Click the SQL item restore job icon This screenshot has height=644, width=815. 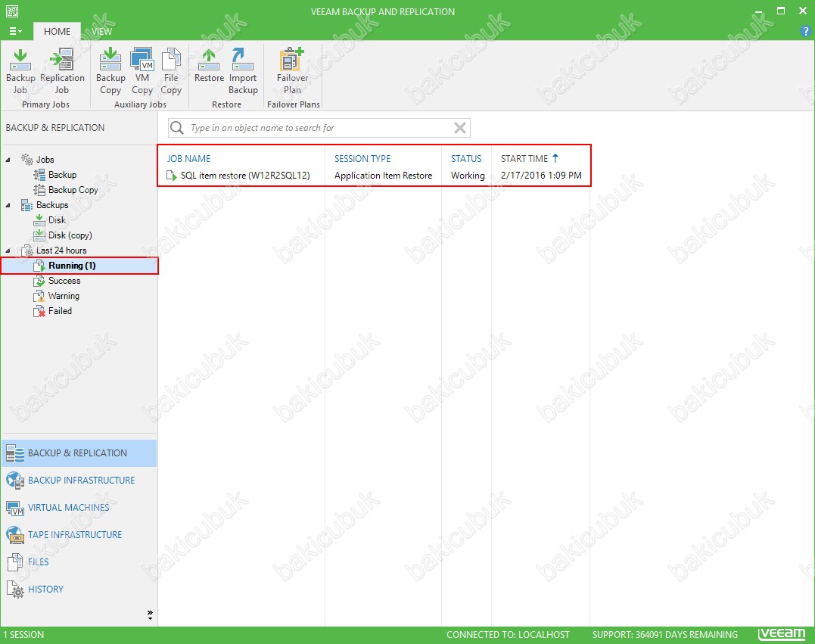172,176
